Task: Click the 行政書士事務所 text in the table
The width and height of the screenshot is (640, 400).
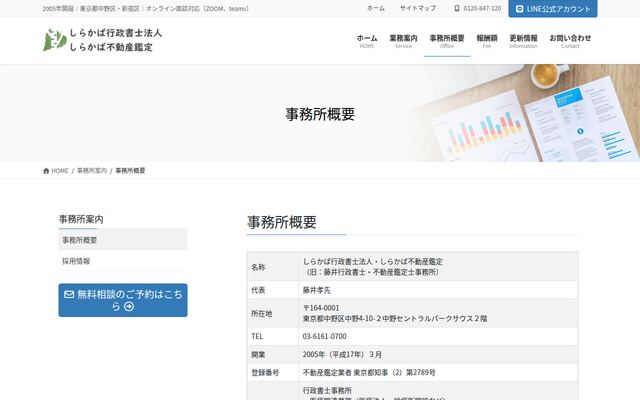Action: (327, 391)
